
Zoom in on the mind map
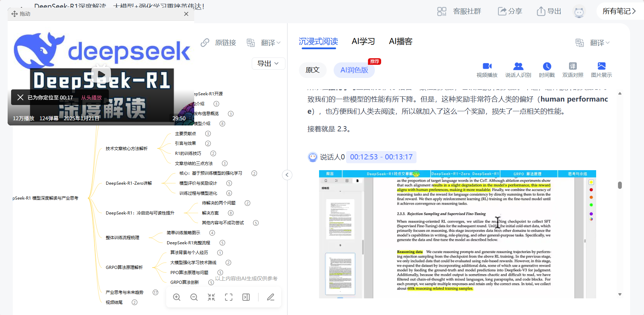[x=177, y=297]
